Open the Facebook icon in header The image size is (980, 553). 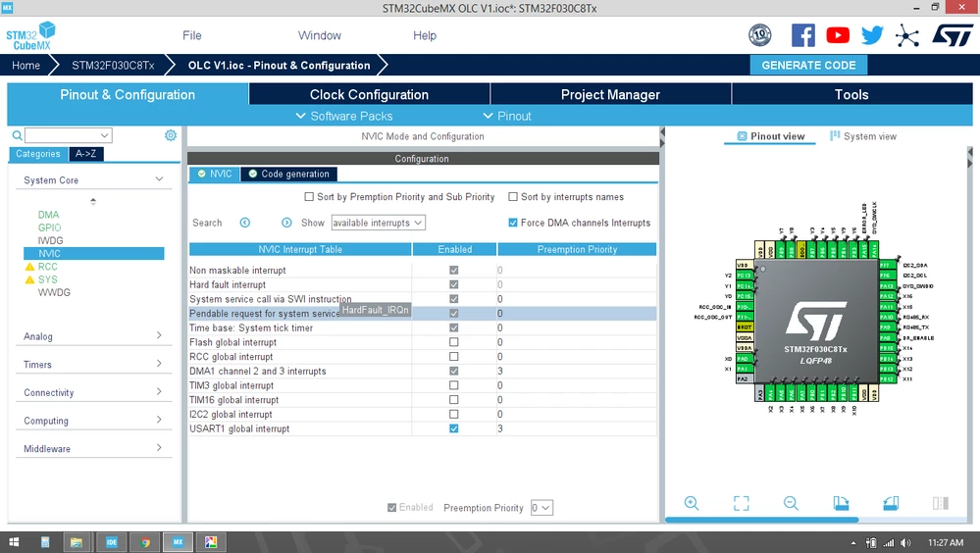click(x=803, y=35)
